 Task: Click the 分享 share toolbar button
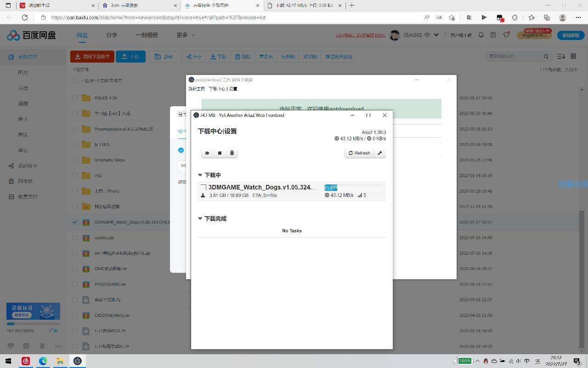click(x=193, y=57)
